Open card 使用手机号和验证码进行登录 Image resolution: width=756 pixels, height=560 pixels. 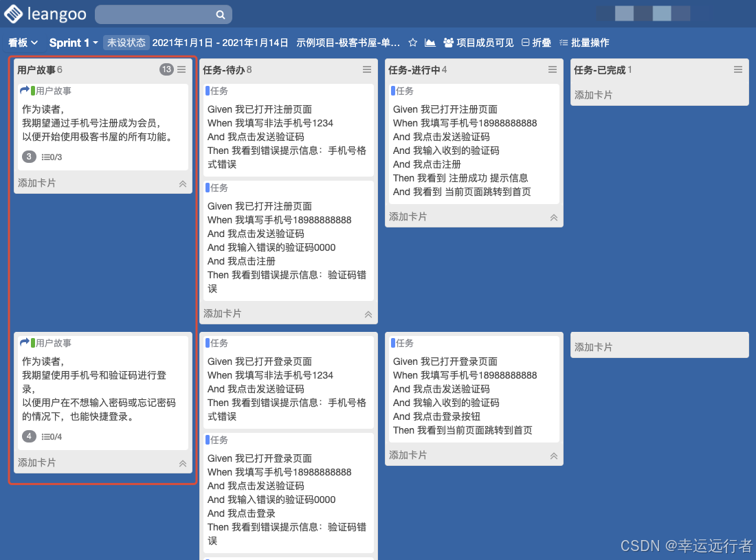[102, 393]
